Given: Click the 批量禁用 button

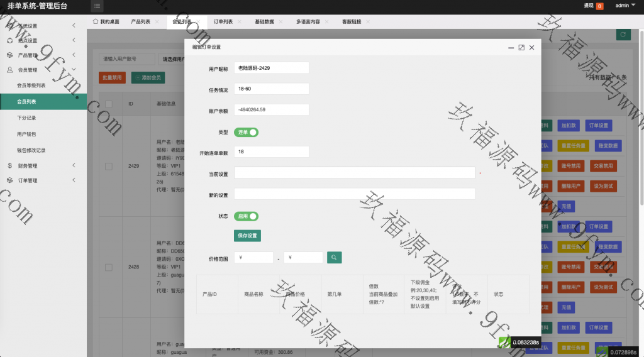Looking at the screenshot, I should [112, 78].
